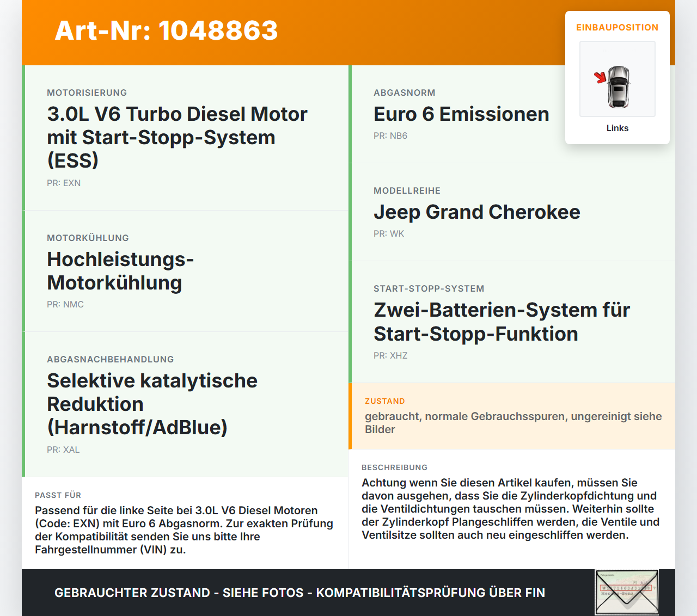The image size is (697, 616).
Task: Click the EINBAUPOSITION label
Action: [x=617, y=27]
